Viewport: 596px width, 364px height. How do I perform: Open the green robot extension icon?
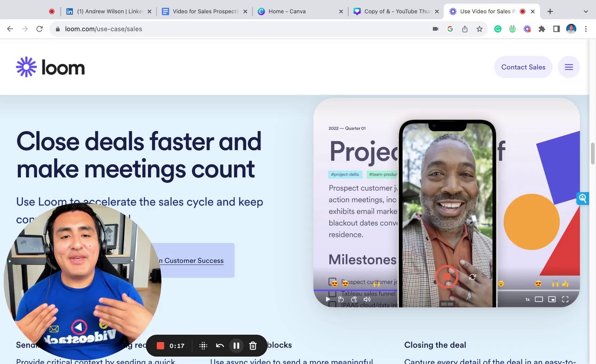coord(512,29)
